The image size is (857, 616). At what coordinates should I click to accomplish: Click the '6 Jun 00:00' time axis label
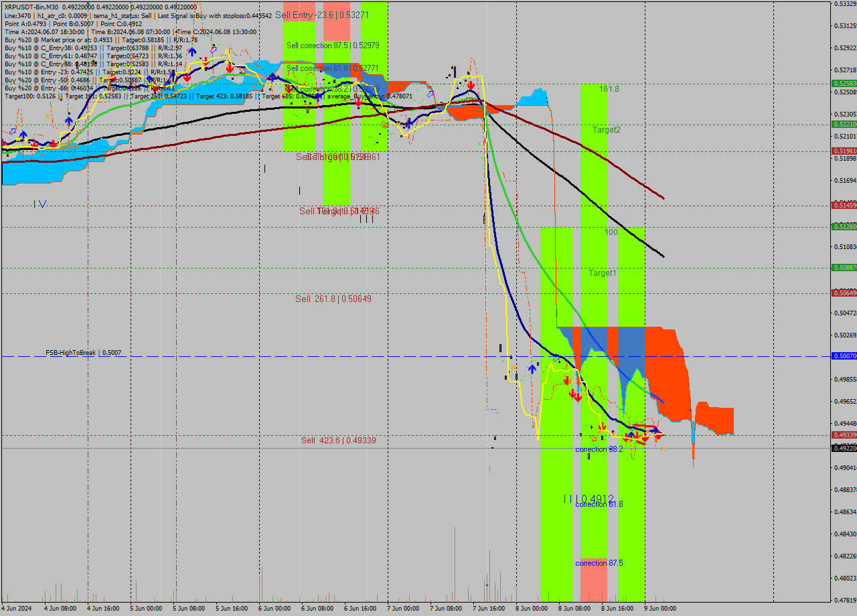pyautogui.click(x=275, y=609)
